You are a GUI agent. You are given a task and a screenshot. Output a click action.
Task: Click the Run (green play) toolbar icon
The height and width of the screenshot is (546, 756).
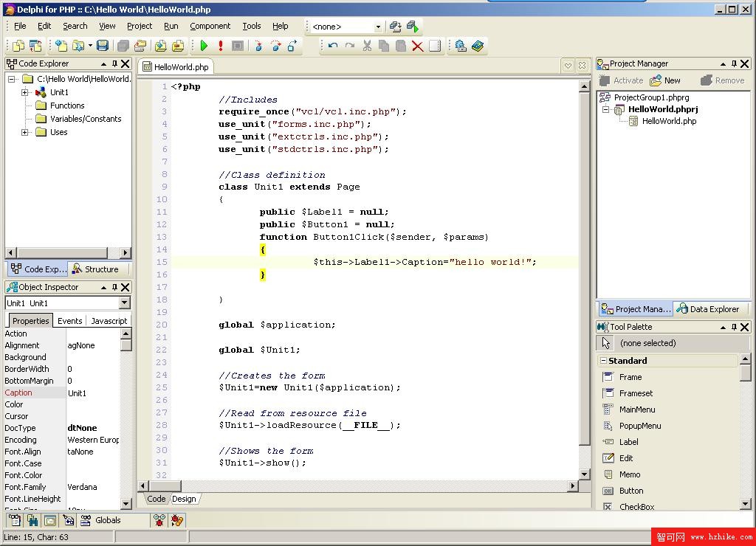[x=204, y=46]
